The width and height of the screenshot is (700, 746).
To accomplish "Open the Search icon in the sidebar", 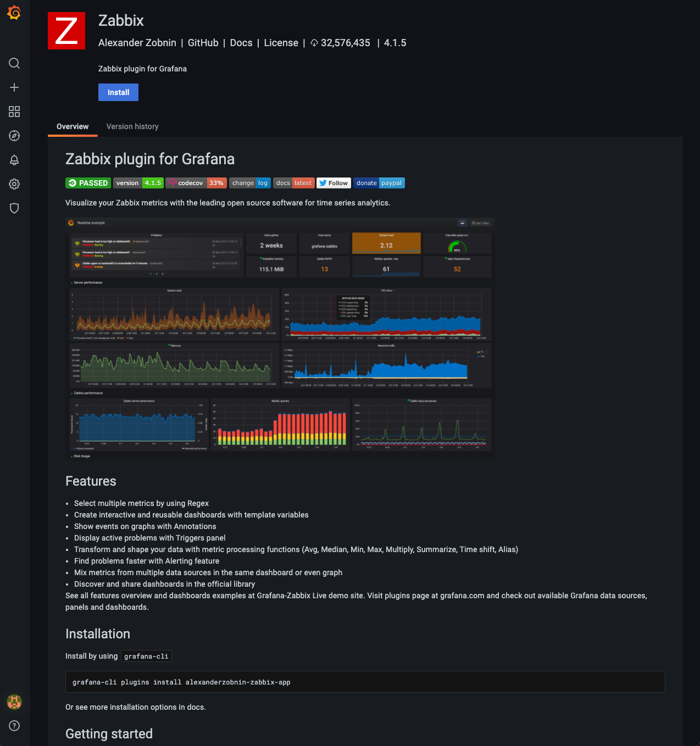I will point(14,63).
